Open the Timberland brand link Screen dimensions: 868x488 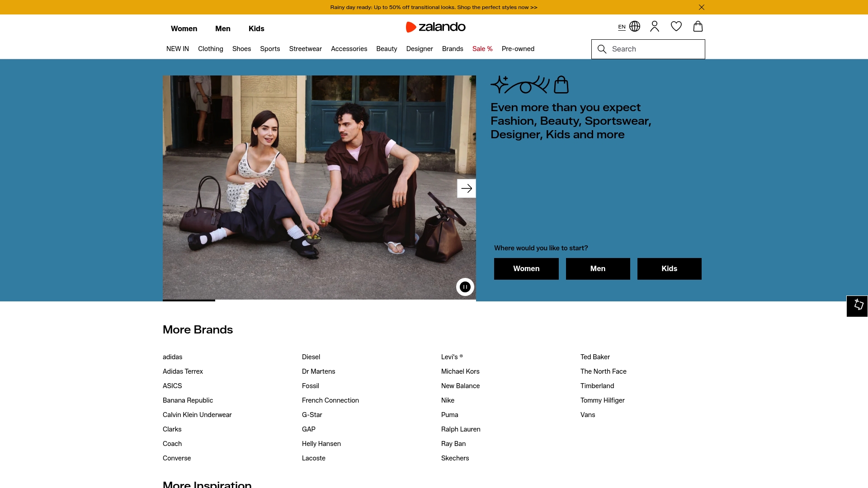(x=597, y=386)
